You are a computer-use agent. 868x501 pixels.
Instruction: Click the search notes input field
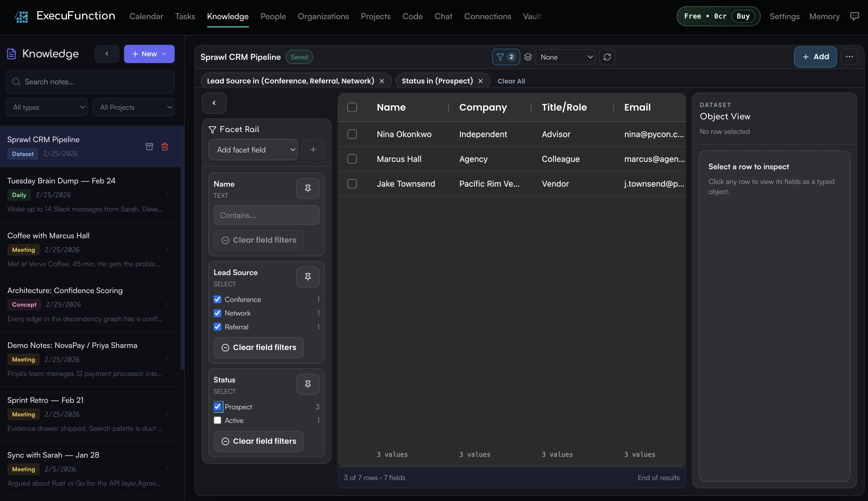tap(90, 82)
